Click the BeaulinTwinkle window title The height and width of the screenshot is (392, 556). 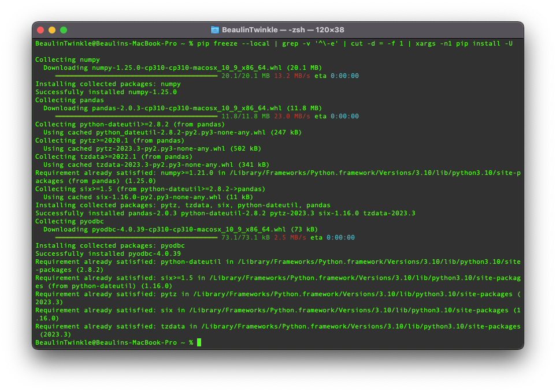pos(251,29)
